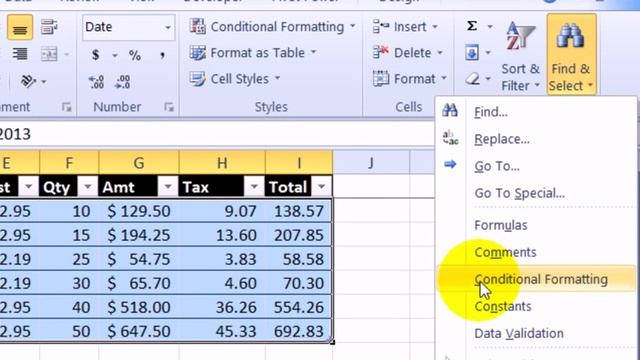Image resolution: width=640 pixels, height=360 pixels.
Task: Open Sort & Filter button
Action: [x=520, y=56]
